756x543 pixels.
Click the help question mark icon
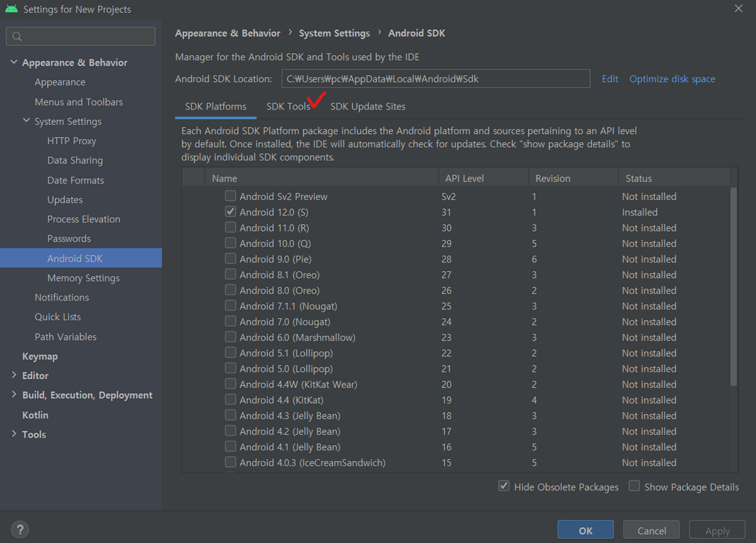tap(20, 529)
